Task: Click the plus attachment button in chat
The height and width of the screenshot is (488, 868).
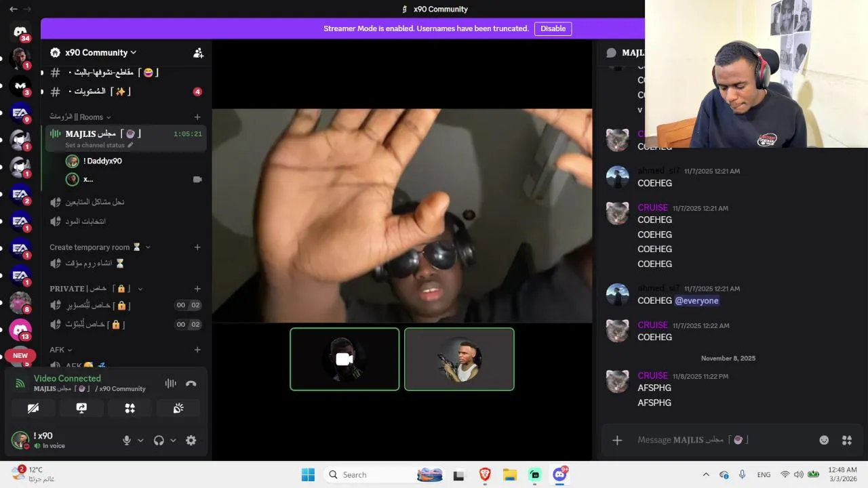Action: click(x=617, y=441)
